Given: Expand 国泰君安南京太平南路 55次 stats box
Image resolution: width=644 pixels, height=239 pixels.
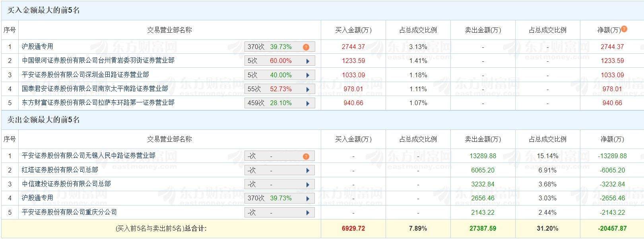Looking at the screenshot, I should (x=279, y=89).
